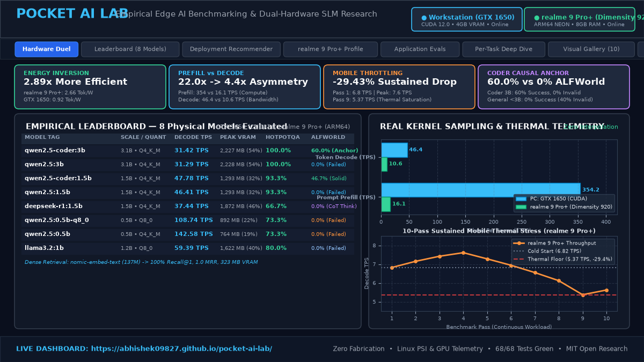The width and height of the screenshot is (644, 362).
Task: Select the qwen2.5:0.5b-q8_0 model name
Action: pos(57,220)
